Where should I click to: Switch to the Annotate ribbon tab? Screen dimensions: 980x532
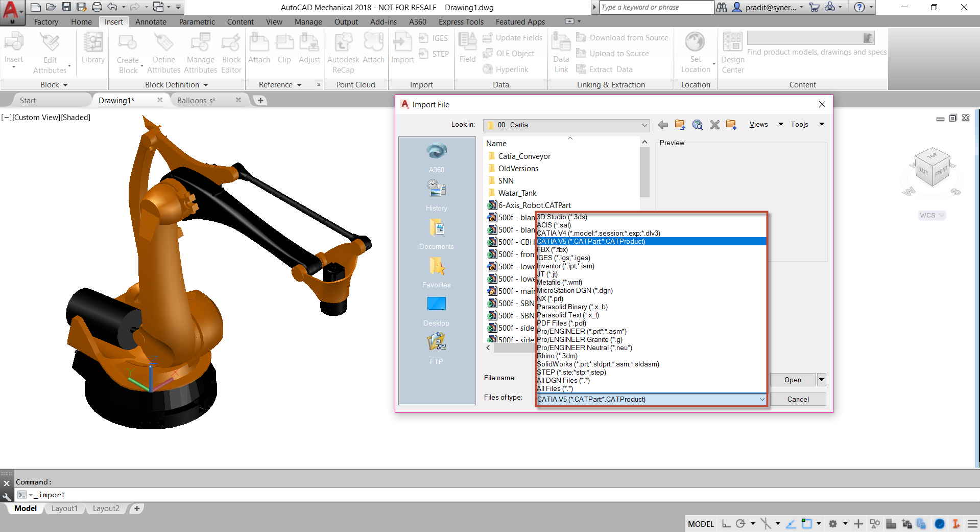click(151, 21)
